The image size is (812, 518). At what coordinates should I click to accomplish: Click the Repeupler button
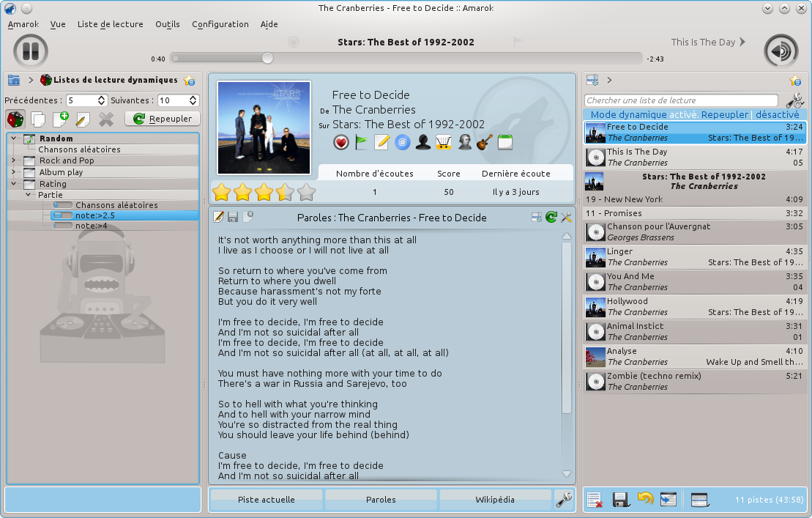tap(163, 119)
